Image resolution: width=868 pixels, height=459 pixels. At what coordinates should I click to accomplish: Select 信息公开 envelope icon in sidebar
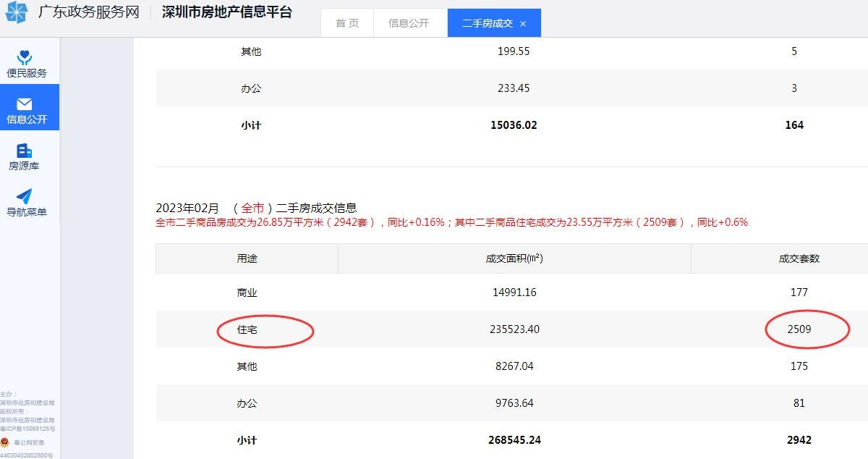click(25, 104)
